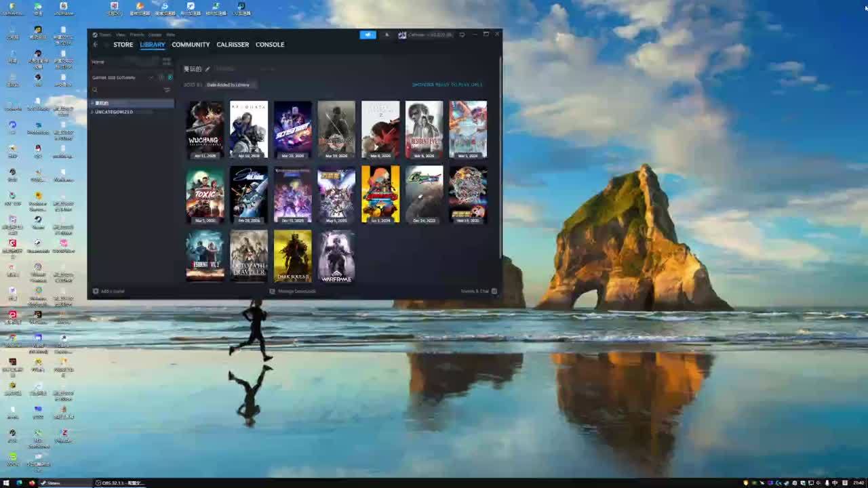
Task: Click the search magnifier in library sidebar
Action: [x=96, y=90]
